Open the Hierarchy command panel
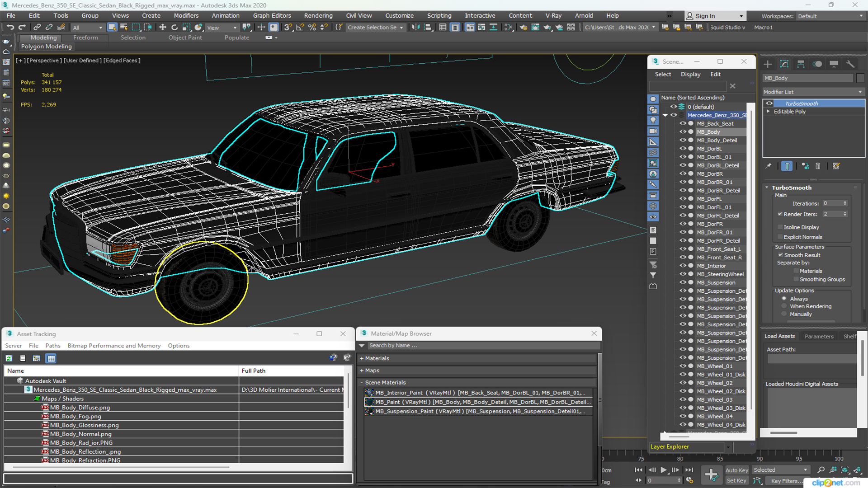This screenshot has width=868, height=488. click(x=801, y=64)
